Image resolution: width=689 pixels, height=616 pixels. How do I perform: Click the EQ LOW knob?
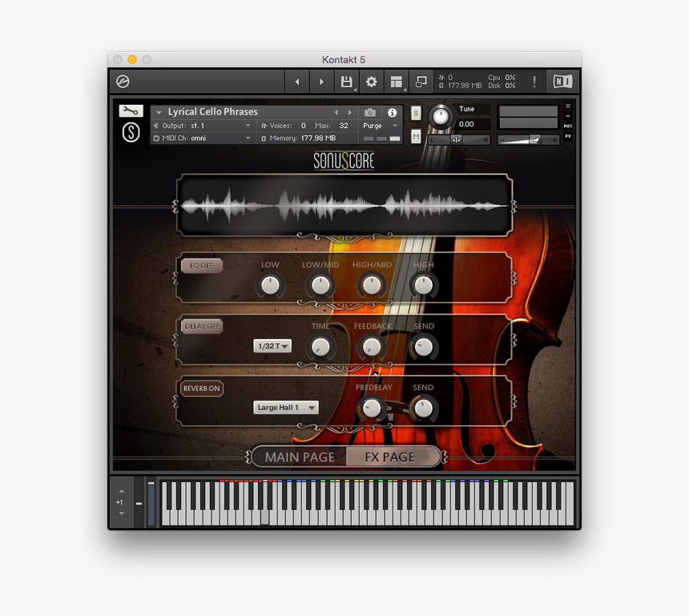[x=270, y=286]
